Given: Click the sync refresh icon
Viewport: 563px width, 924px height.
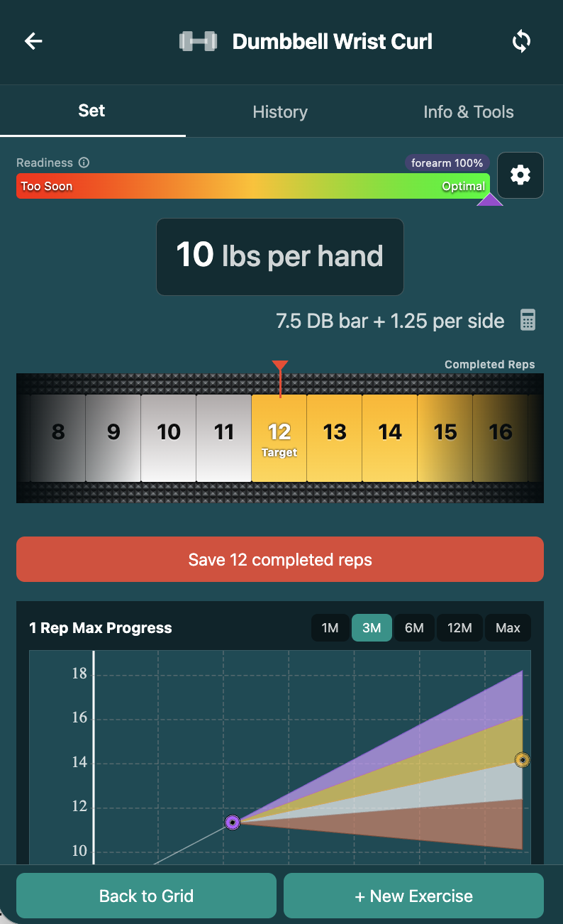Looking at the screenshot, I should point(521,41).
